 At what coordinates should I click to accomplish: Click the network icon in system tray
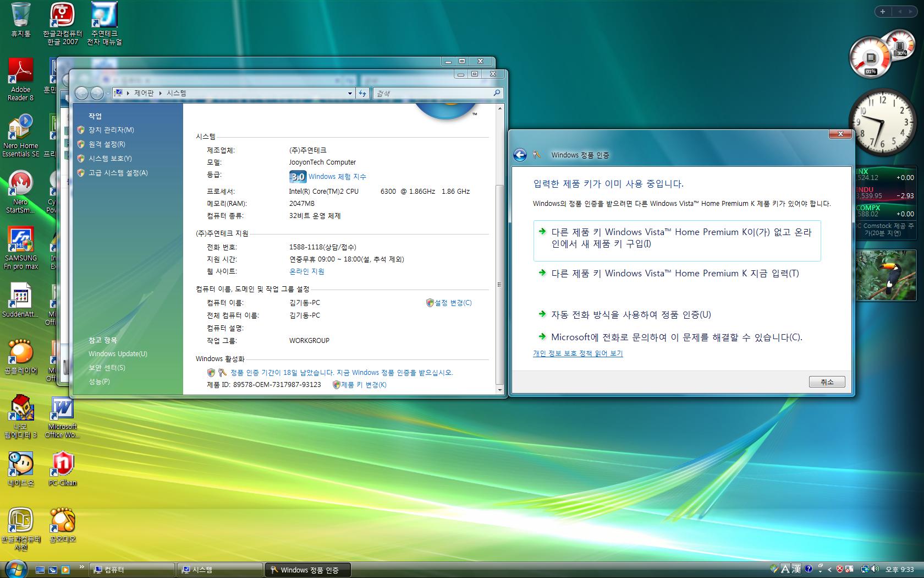[x=865, y=569]
